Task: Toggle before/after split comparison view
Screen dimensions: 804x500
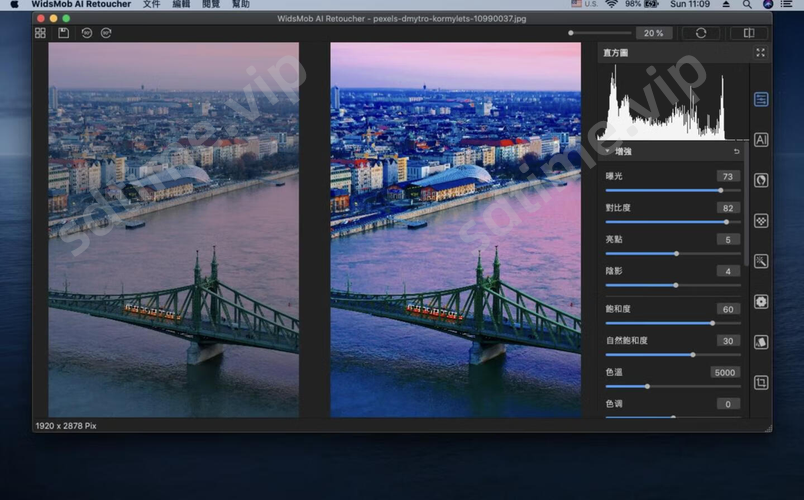Action: tap(742, 33)
